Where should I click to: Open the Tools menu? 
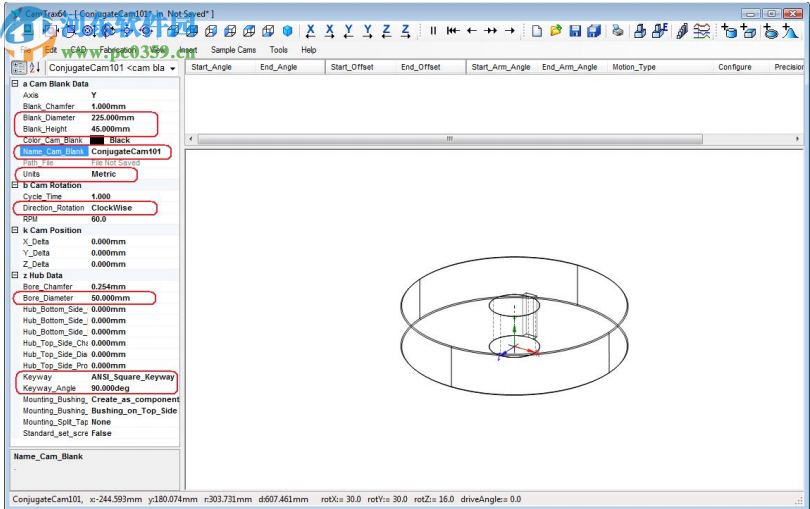[x=278, y=49]
